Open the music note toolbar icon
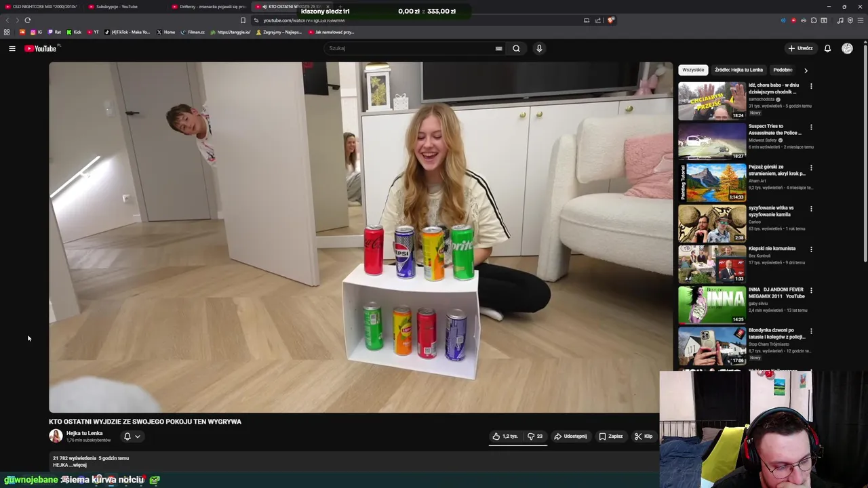Image resolution: width=868 pixels, height=488 pixels. click(x=840, y=20)
